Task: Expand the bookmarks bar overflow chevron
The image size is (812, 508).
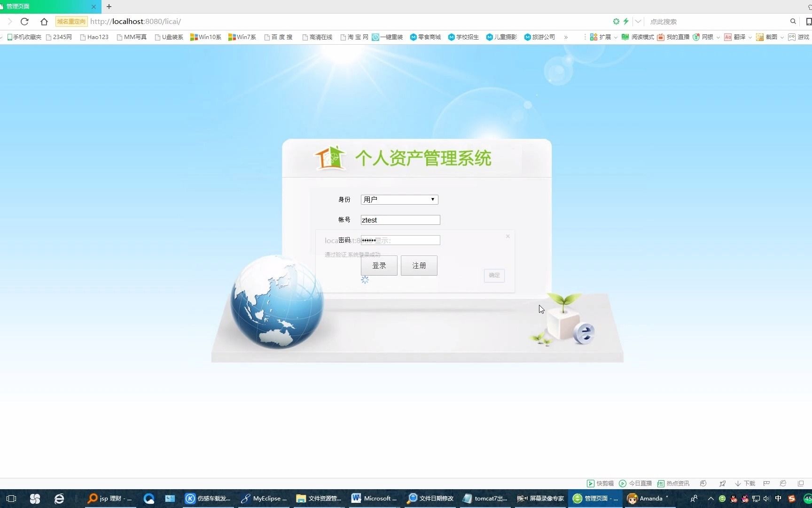Action: point(566,37)
